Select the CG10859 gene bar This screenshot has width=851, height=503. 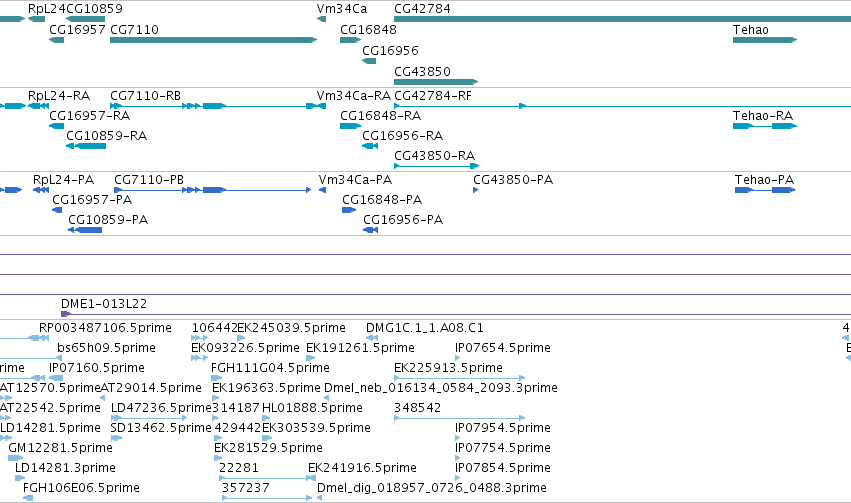click(x=85, y=19)
